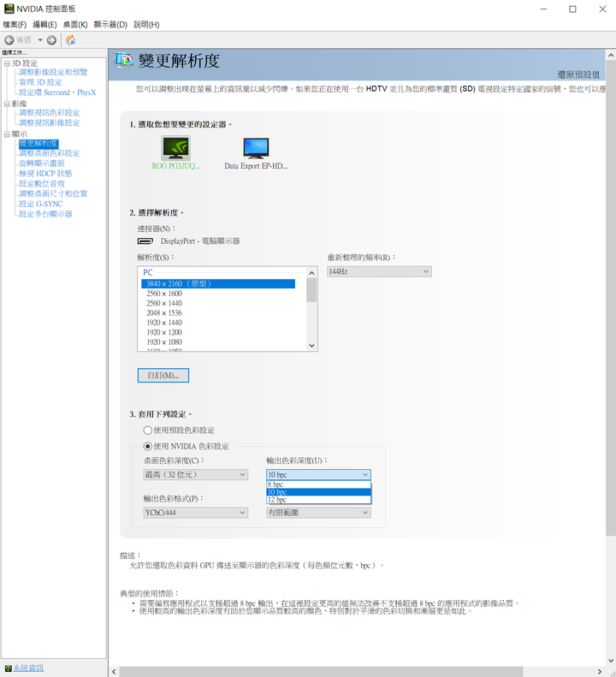Open the 桌面(K) menu
616x677 pixels.
click(x=75, y=25)
